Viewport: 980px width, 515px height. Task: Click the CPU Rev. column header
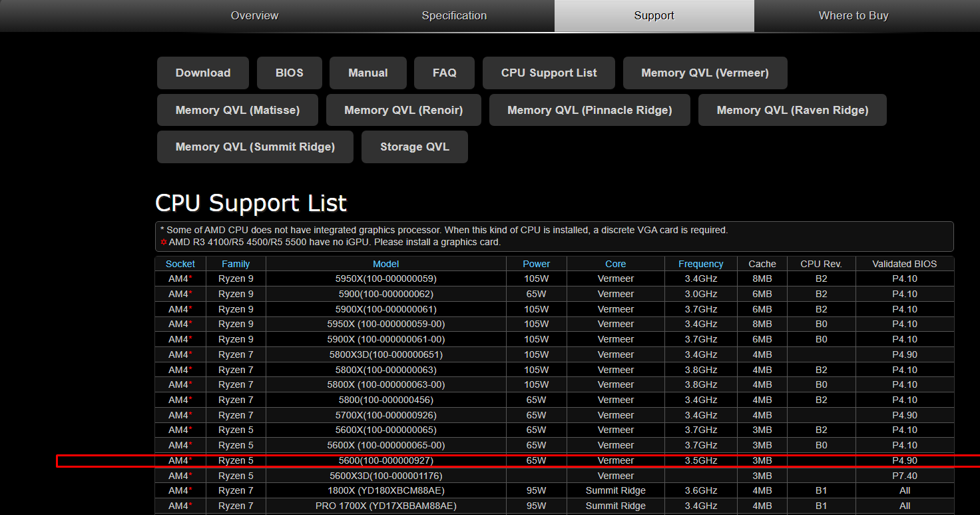pyautogui.click(x=822, y=264)
